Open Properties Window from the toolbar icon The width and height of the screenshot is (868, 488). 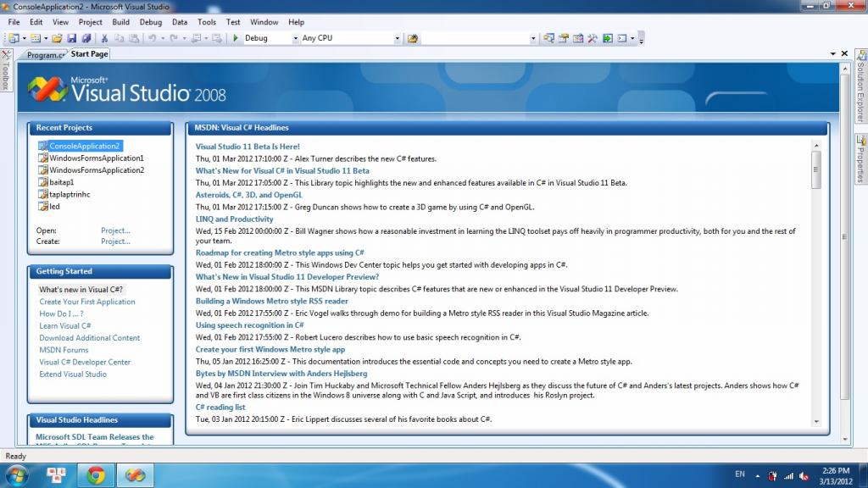564,38
